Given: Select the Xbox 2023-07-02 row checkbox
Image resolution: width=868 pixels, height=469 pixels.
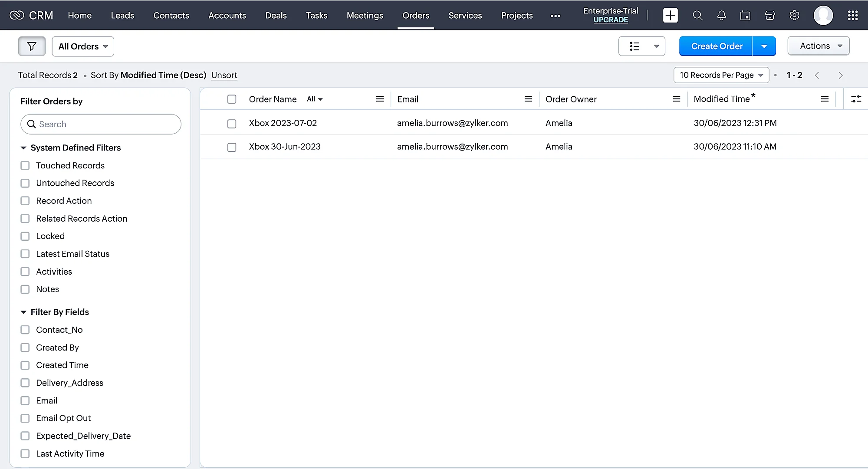Looking at the screenshot, I should 232,124.
